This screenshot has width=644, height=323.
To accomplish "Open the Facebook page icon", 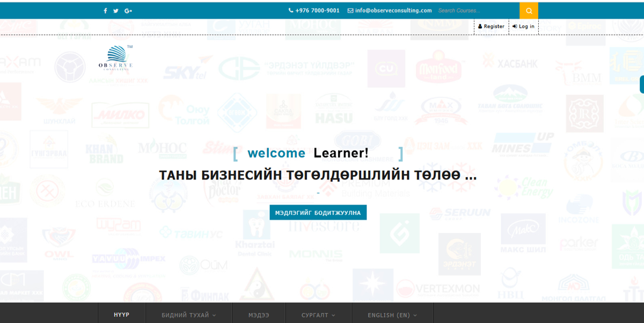I will (x=105, y=11).
